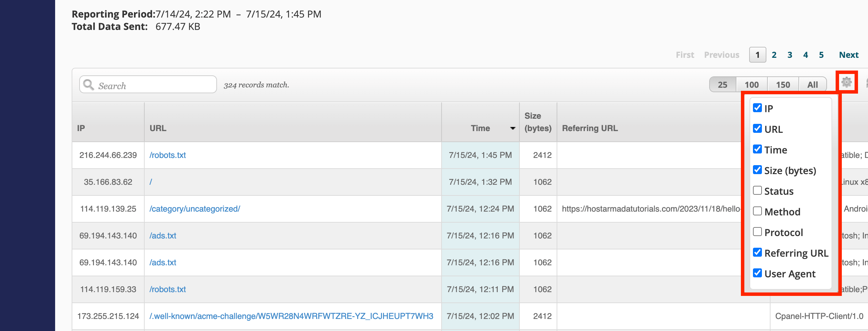Toggle the Time column checkbox
868x331 pixels.
pos(757,149)
